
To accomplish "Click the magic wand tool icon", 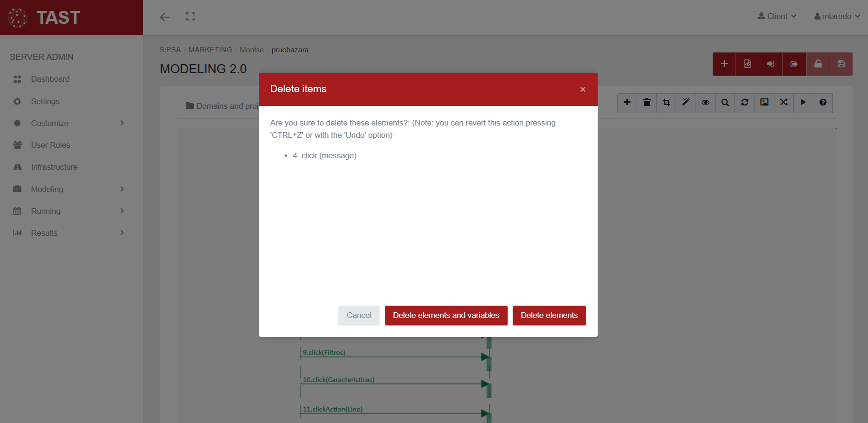I will [x=686, y=102].
